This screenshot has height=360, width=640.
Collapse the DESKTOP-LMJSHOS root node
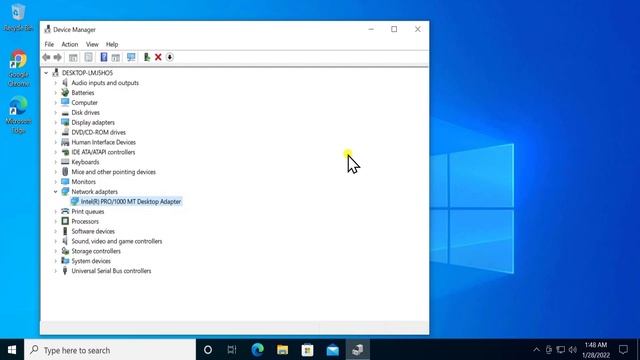pos(46,73)
